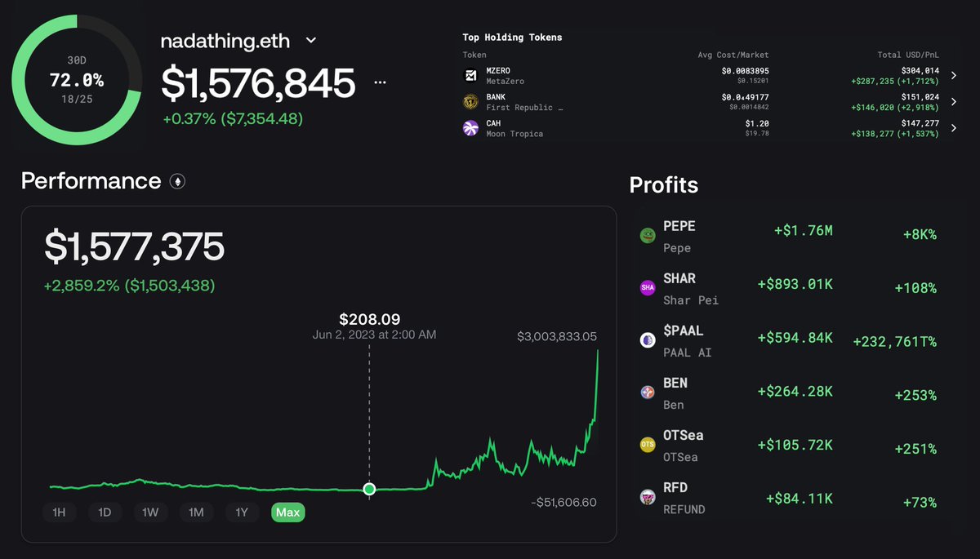The height and width of the screenshot is (559, 980).
Task: Click the MZERO MetaZero token icon
Action: (x=470, y=75)
